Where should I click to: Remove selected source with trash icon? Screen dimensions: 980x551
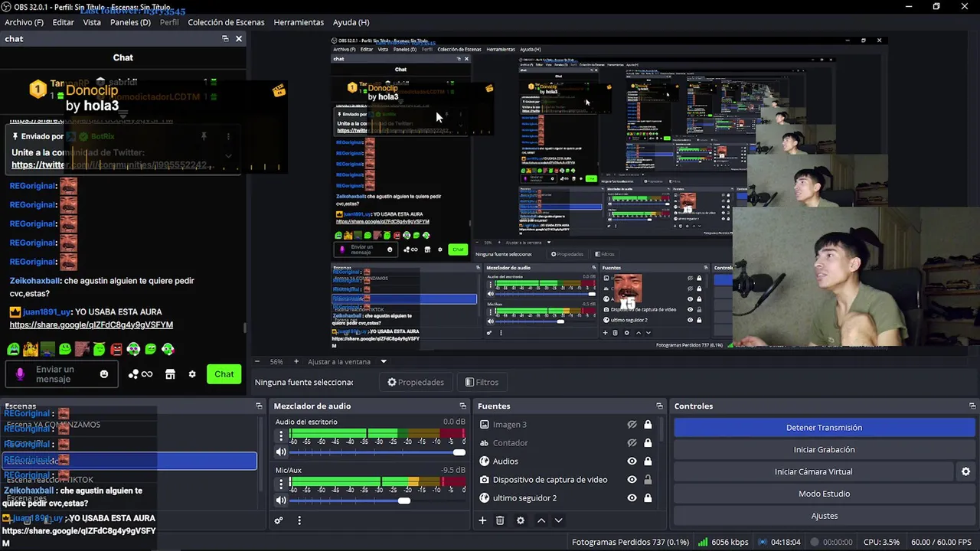coord(500,520)
